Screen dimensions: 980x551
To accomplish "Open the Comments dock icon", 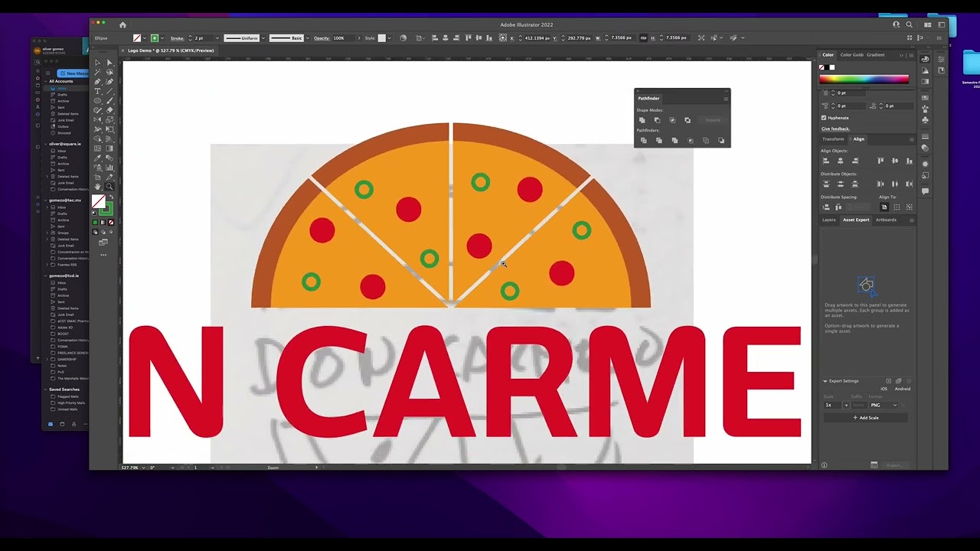I will (925, 191).
